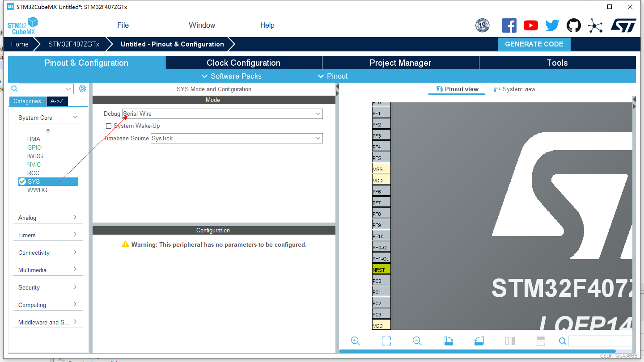This screenshot has width=644, height=362.
Task: Click the Home breadcrumb link
Action: point(19,44)
